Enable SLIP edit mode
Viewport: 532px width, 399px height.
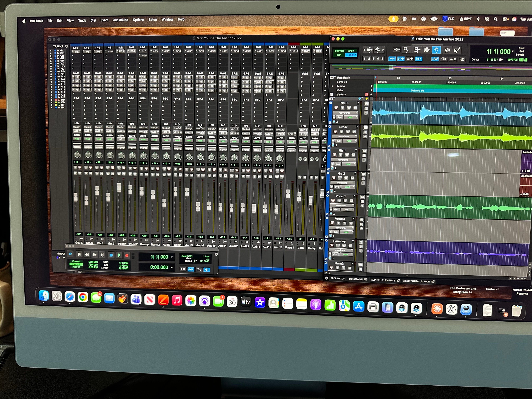[x=339, y=55]
